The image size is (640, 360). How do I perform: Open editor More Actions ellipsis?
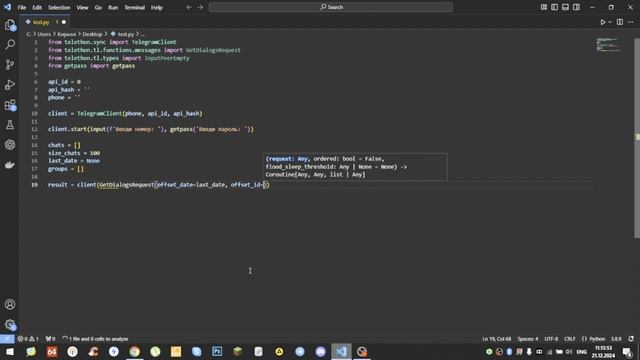tap(631, 22)
